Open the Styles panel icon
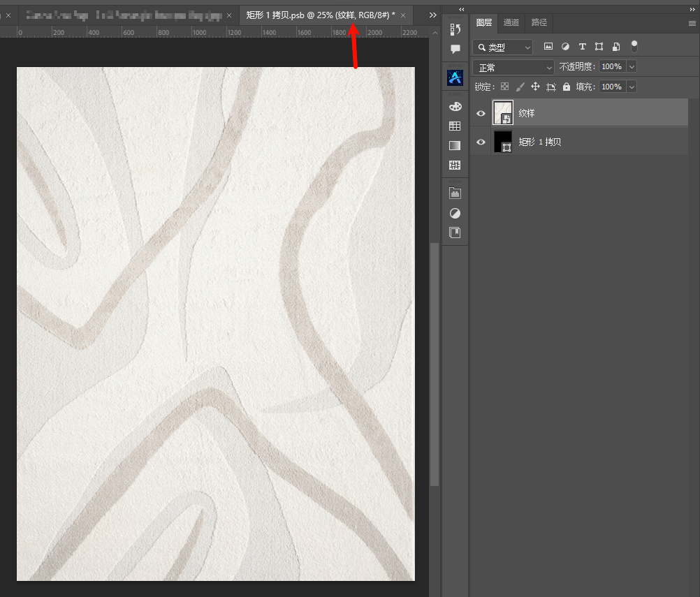The width and height of the screenshot is (700, 597). [455, 233]
